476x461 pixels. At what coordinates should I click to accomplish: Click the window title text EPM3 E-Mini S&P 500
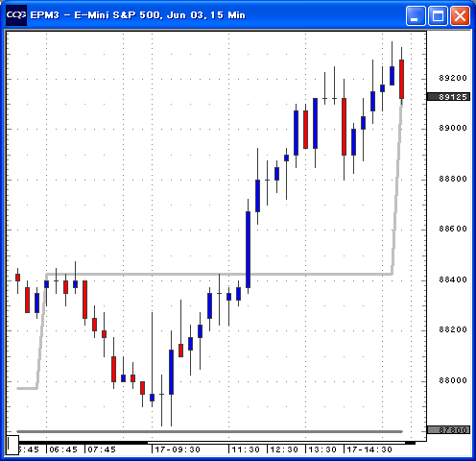tap(137, 15)
